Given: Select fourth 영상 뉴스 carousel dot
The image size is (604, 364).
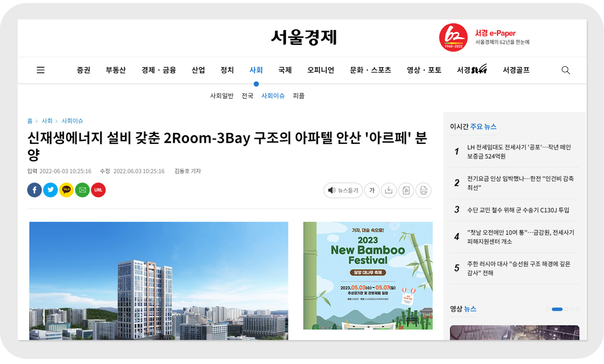Looking at the screenshot, I should click(x=572, y=309).
